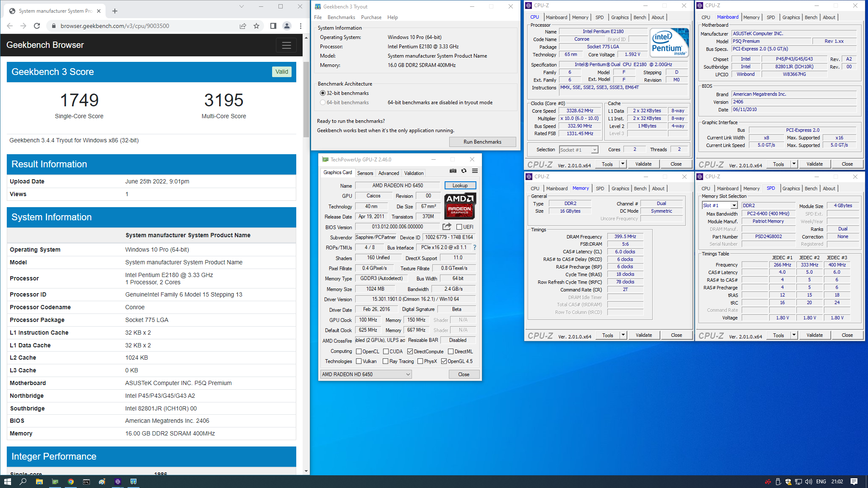Open the GPU-Z hamburger menu icon
Image resolution: width=868 pixels, height=488 pixels.
(x=475, y=171)
